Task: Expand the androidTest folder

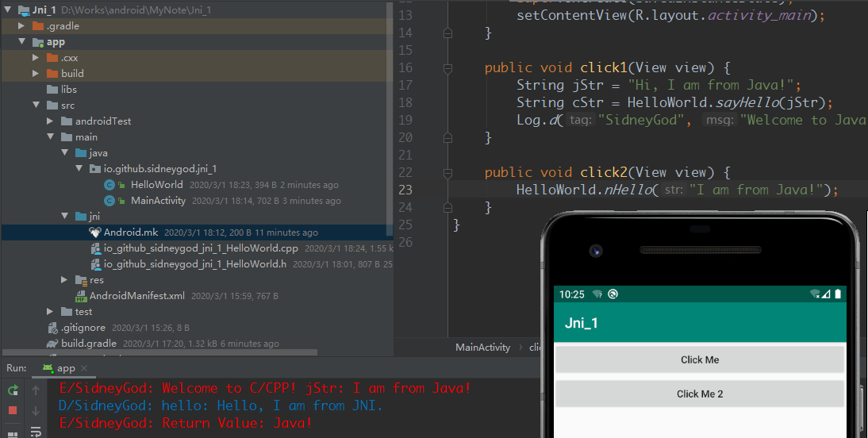Action: (x=50, y=121)
